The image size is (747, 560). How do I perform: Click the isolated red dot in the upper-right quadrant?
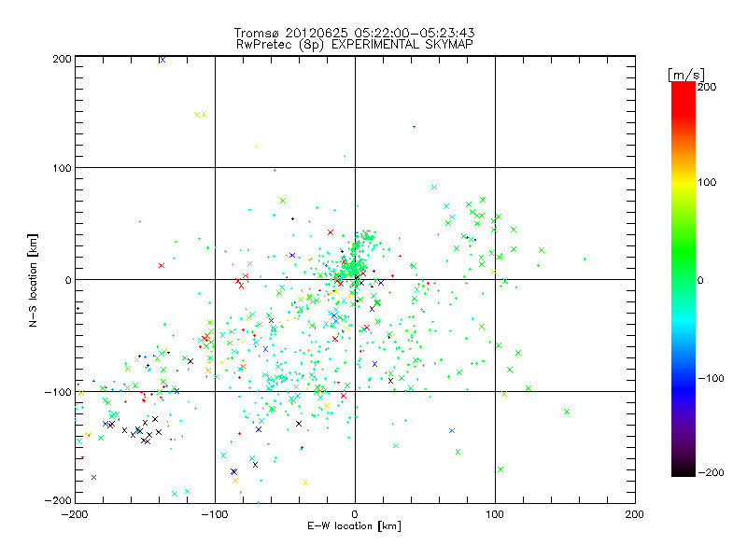(414, 127)
